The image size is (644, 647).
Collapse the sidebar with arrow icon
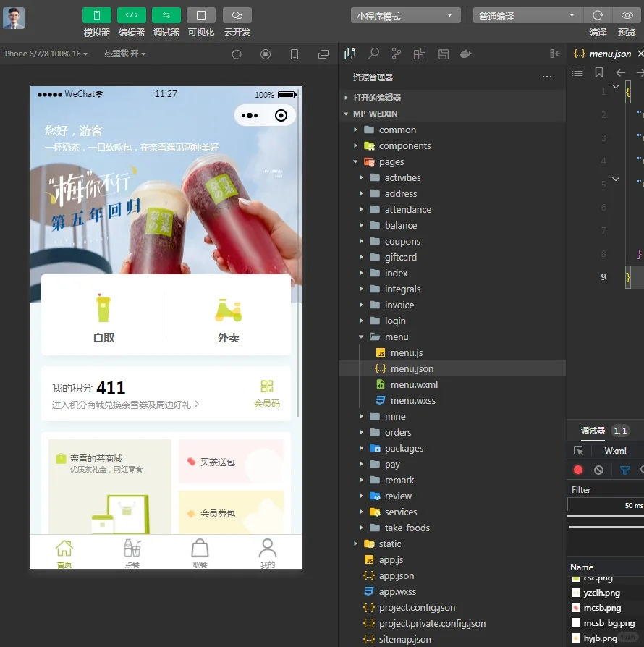[555, 54]
